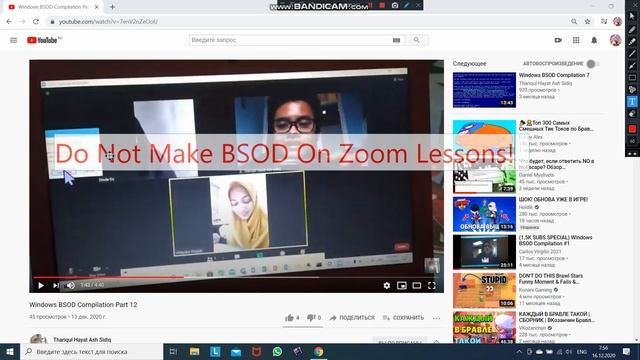Skip to the next video

[x=56, y=285]
